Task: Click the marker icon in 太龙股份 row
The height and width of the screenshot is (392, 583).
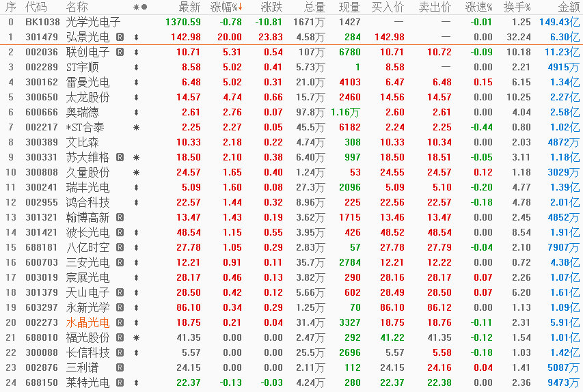Action: (137, 98)
